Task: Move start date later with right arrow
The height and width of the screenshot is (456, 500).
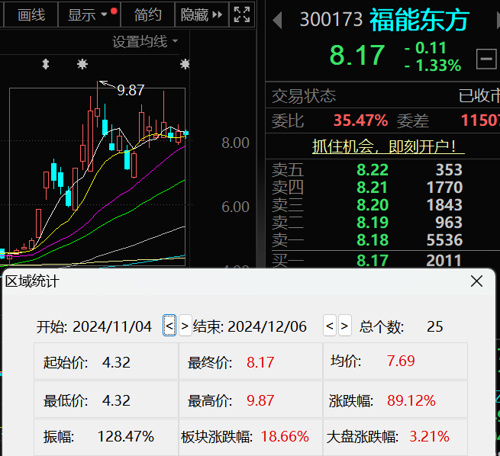Action: [185, 326]
